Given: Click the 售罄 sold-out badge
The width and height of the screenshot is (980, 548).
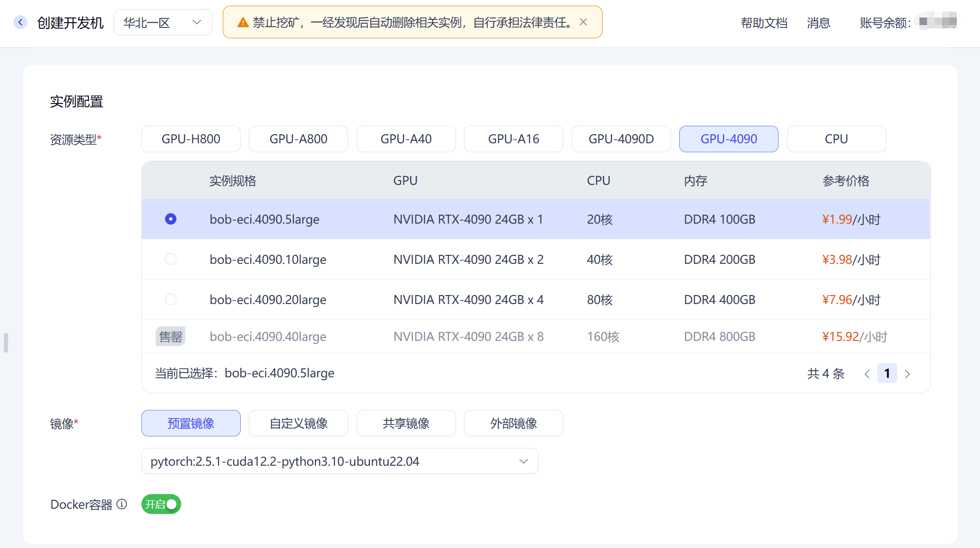Looking at the screenshot, I should click(170, 336).
